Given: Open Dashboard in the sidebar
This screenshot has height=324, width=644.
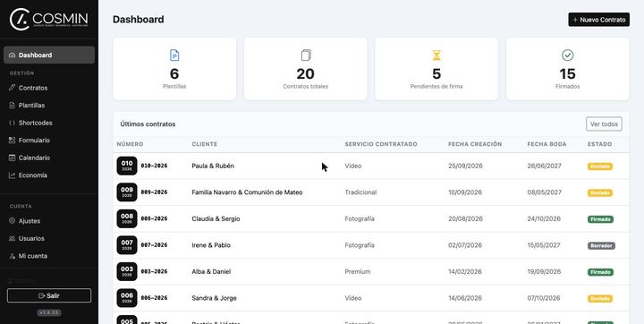Looking at the screenshot, I should coord(49,55).
